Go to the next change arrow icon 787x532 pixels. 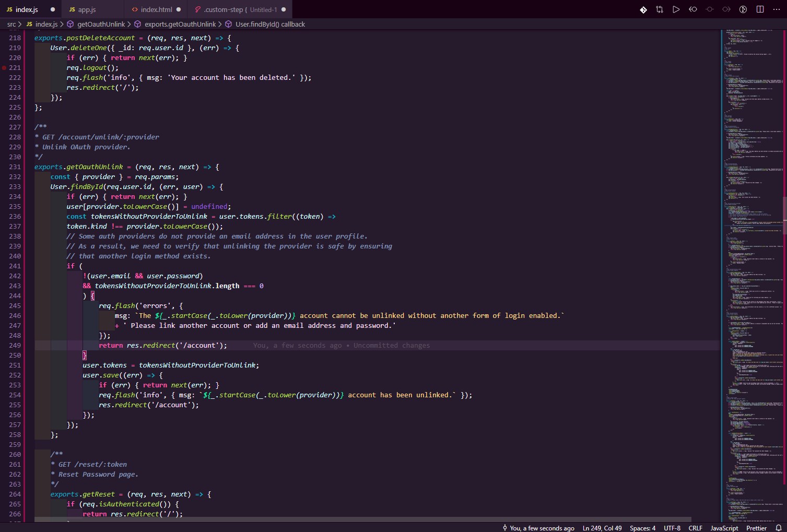tap(726, 9)
